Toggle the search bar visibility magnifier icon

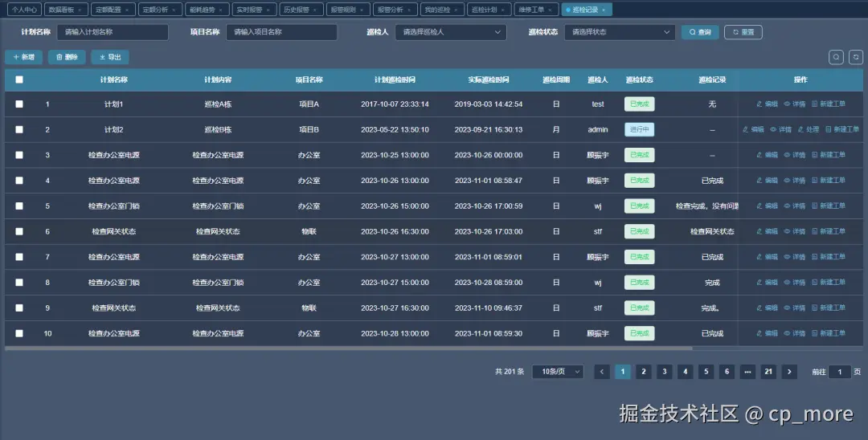coord(836,57)
